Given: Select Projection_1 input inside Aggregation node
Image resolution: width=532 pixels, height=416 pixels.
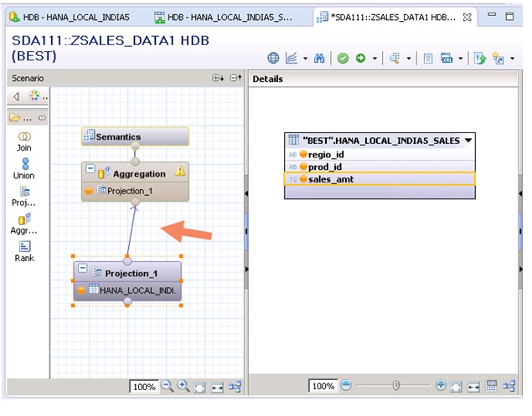Looking at the screenshot, I should pyautogui.click(x=130, y=191).
